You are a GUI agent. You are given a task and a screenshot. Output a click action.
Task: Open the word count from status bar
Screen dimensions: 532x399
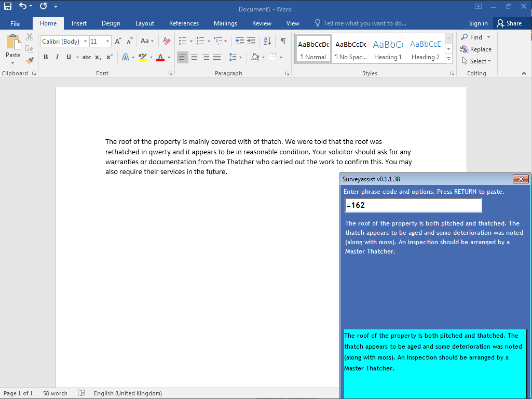[x=55, y=393]
